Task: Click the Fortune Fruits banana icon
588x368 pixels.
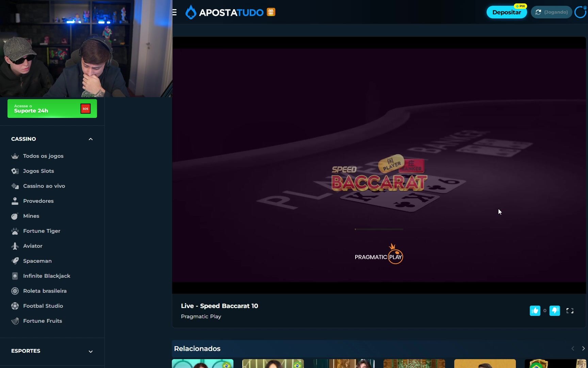Action: (x=15, y=321)
